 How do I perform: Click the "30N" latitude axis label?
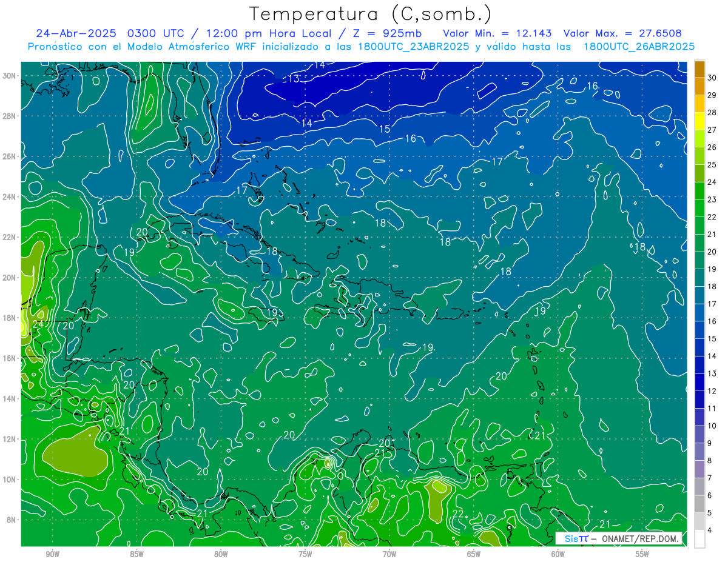click(10, 76)
